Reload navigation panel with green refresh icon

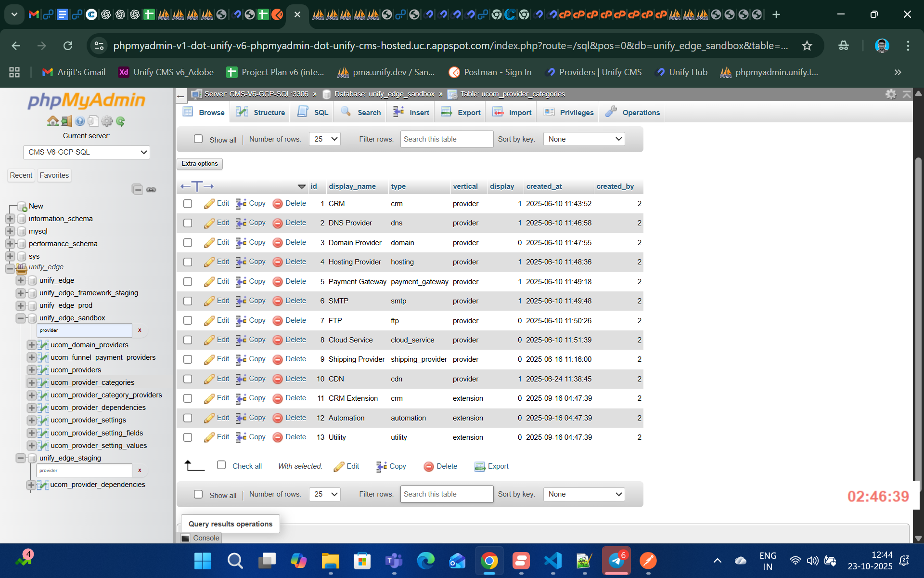[x=120, y=121]
